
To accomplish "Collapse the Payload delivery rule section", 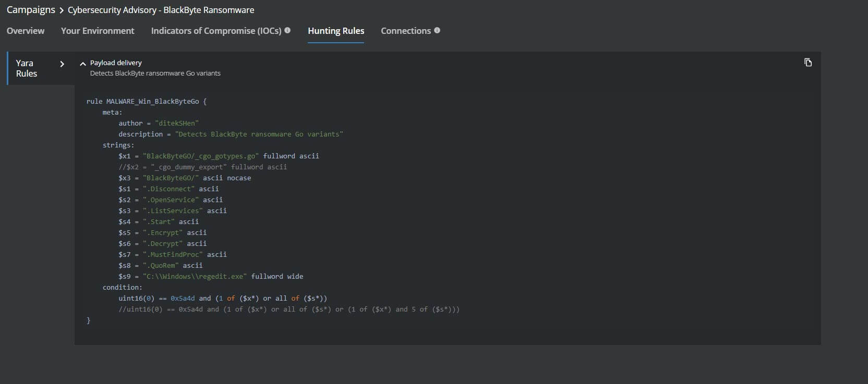I will pos(82,64).
